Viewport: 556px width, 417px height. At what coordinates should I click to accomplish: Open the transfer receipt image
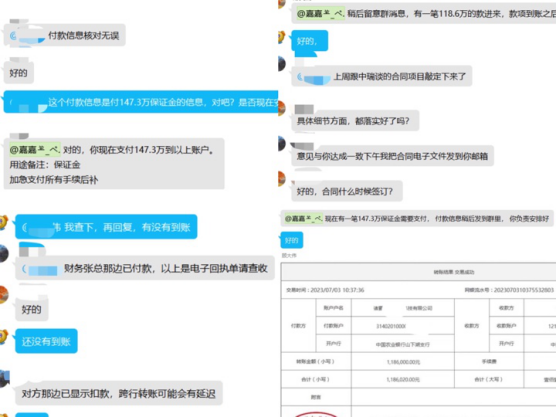(418, 340)
